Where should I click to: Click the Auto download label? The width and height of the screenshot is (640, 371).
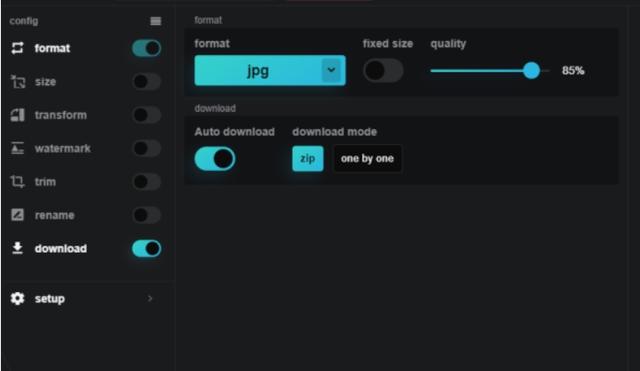click(x=235, y=132)
